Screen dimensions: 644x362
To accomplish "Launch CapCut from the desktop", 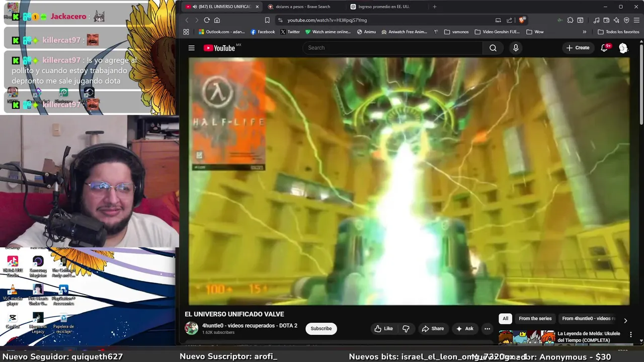I will (13, 321).
